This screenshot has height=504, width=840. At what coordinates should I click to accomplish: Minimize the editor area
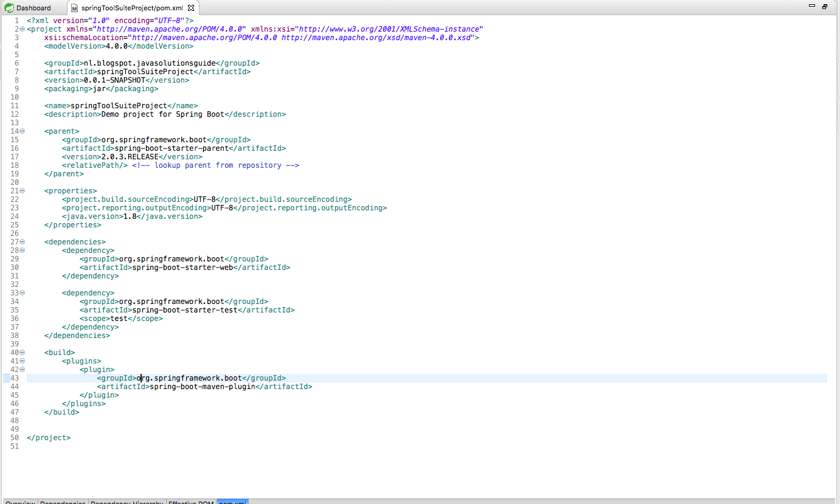click(812, 5)
